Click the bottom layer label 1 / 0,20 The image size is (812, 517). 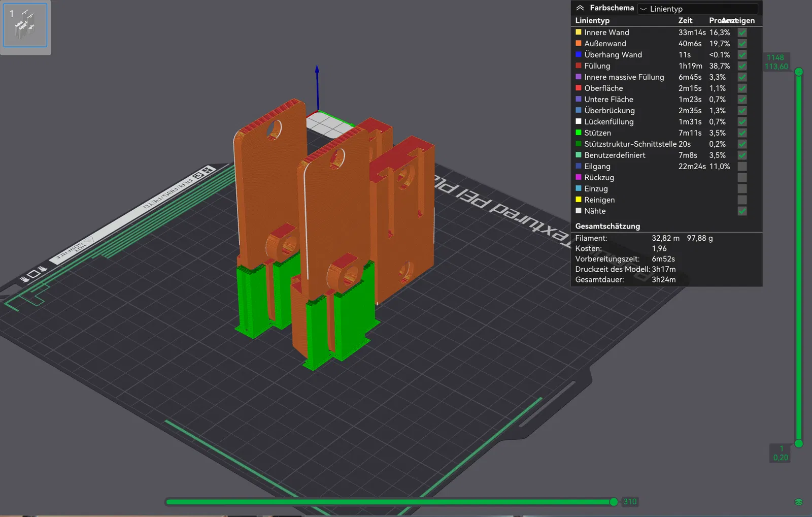tap(781, 453)
